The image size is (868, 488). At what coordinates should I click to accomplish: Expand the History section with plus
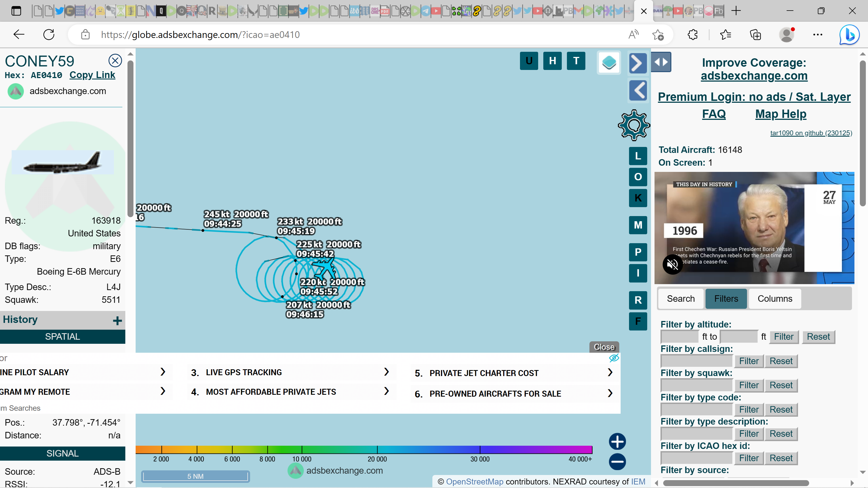pyautogui.click(x=117, y=321)
